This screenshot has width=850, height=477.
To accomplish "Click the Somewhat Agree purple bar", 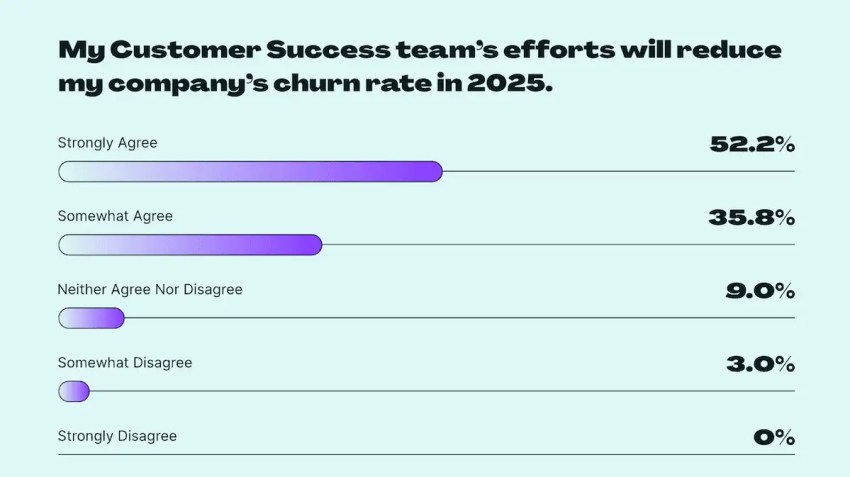I will pyautogui.click(x=190, y=244).
